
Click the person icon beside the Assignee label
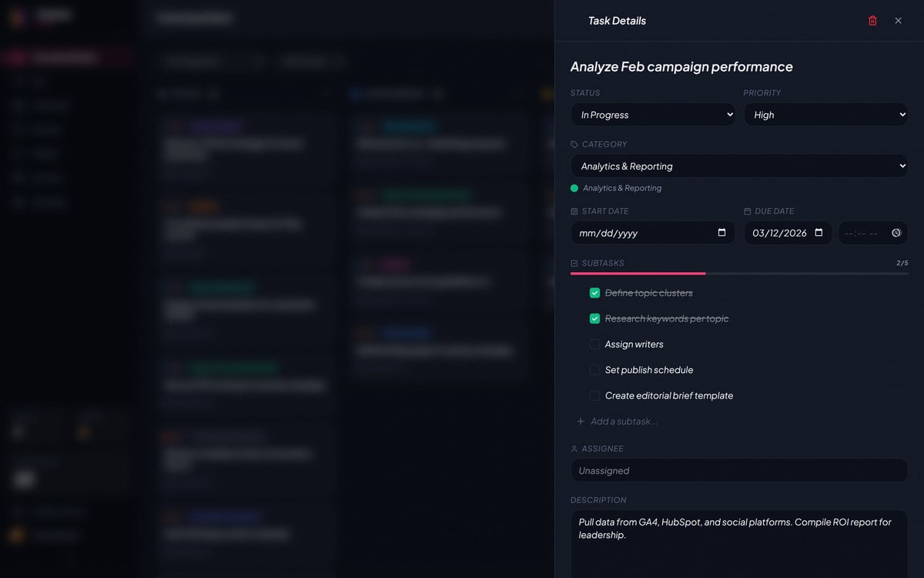coord(574,449)
